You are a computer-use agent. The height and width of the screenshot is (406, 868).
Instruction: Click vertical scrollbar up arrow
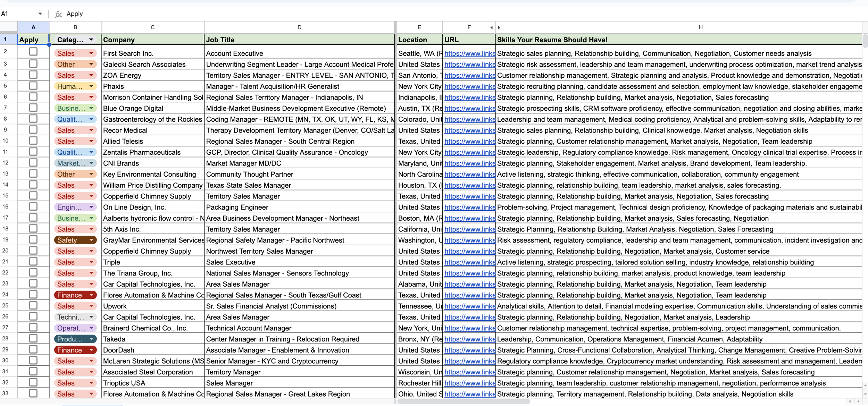tap(865, 386)
